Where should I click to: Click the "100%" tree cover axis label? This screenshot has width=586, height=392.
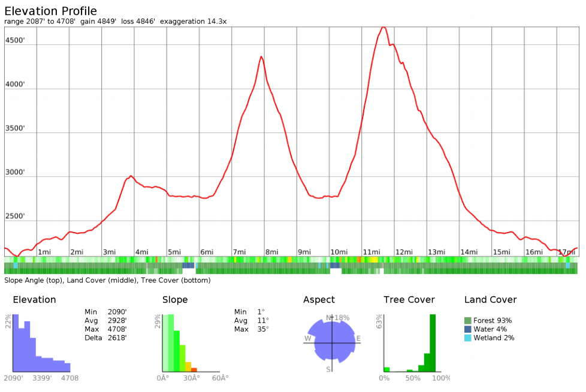[x=442, y=378]
